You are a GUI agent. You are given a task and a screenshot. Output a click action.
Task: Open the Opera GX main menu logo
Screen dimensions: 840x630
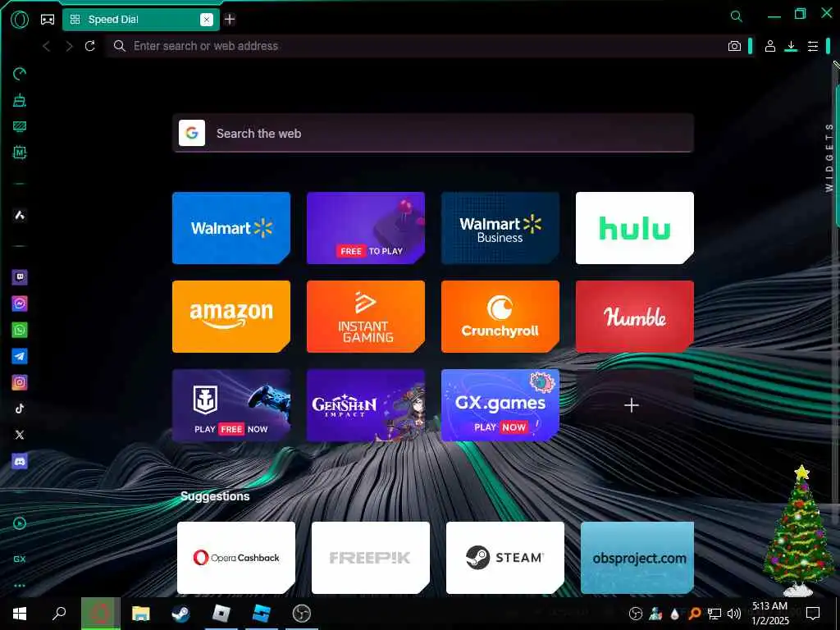click(x=20, y=20)
